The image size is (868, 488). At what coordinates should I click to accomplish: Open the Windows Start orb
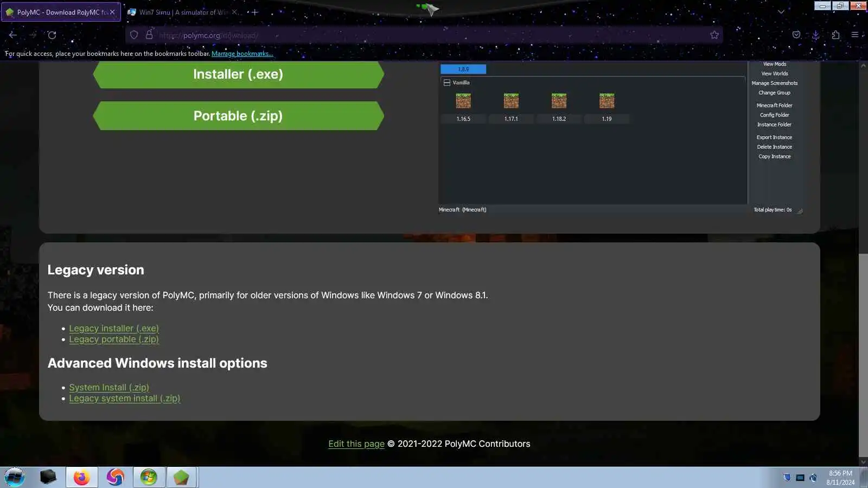(15, 477)
